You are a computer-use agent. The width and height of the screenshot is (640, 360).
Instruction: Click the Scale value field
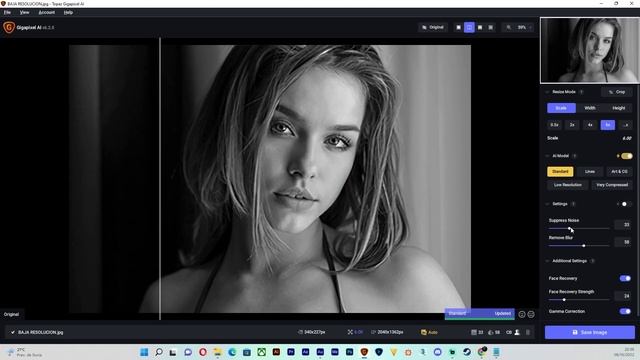coord(627,138)
